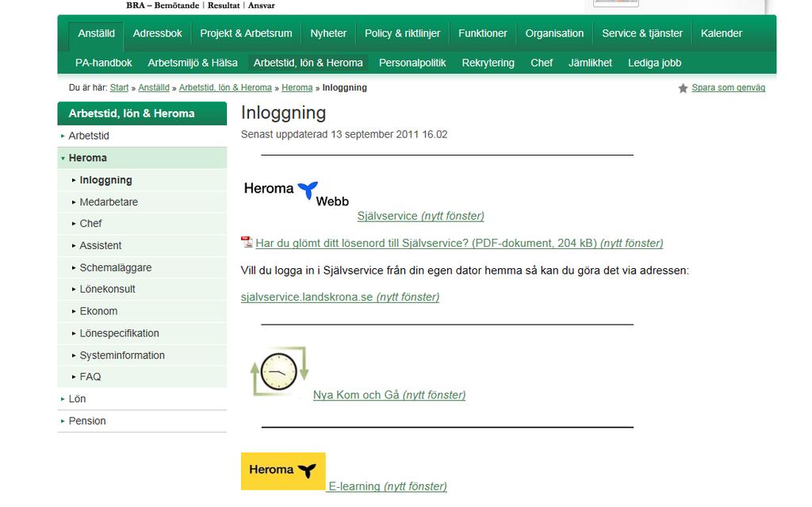Open the Nyheter tab
Image resolution: width=812 pixels, height=507 pixels.
328,33
